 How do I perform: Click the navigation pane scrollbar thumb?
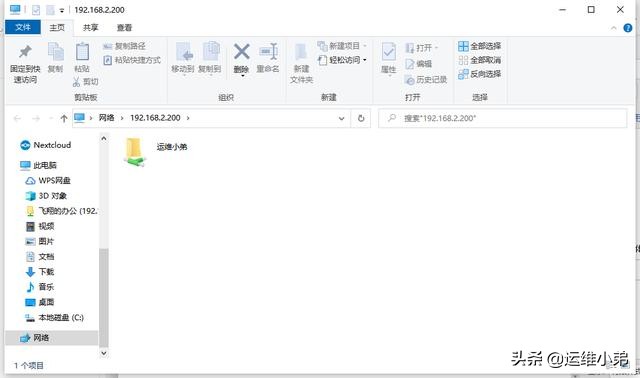pos(104,297)
